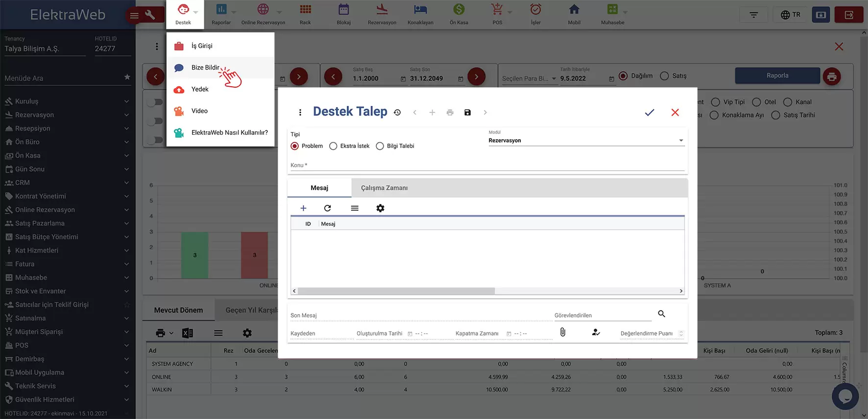This screenshot has width=868, height=419.
Task: Open the Mobil home icon
Action: [574, 9]
